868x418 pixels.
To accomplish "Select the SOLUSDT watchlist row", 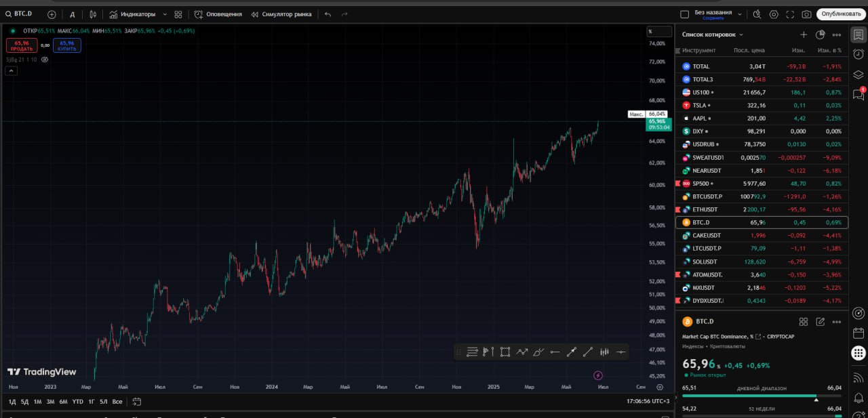I will [x=762, y=262].
